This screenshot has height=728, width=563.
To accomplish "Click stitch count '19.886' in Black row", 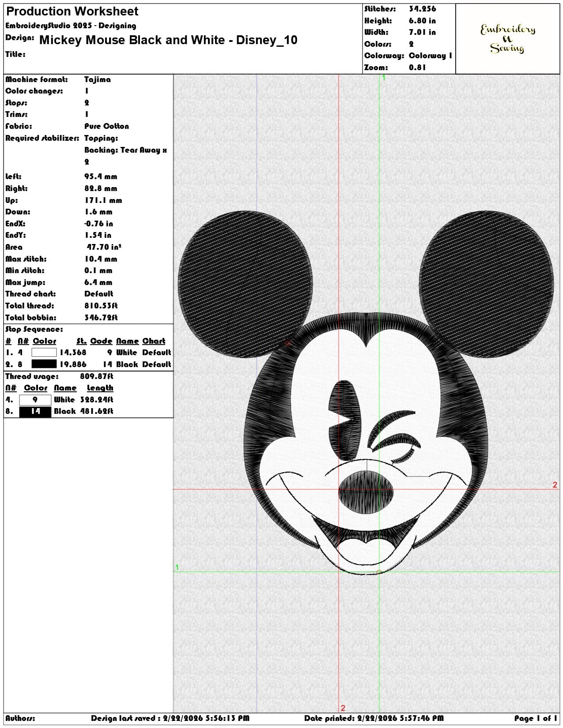I will point(73,364).
